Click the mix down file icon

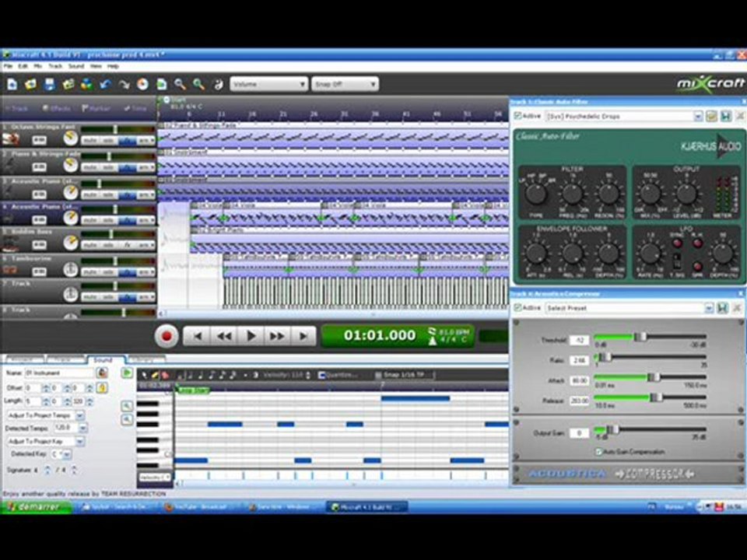(x=162, y=85)
